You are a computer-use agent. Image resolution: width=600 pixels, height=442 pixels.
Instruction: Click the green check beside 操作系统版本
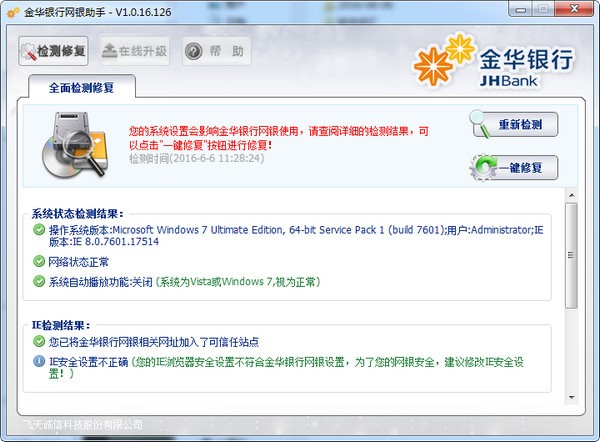pos(39,230)
